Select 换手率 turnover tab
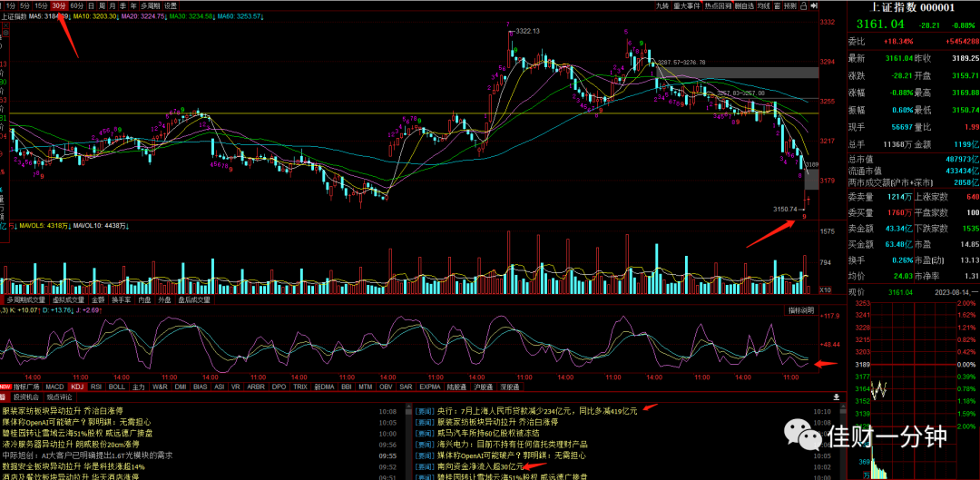Viewport: 980px width, 480px height. tap(122, 300)
